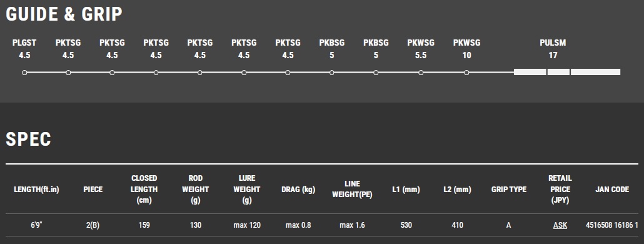Select the 2(B) piece cell

(93, 225)
